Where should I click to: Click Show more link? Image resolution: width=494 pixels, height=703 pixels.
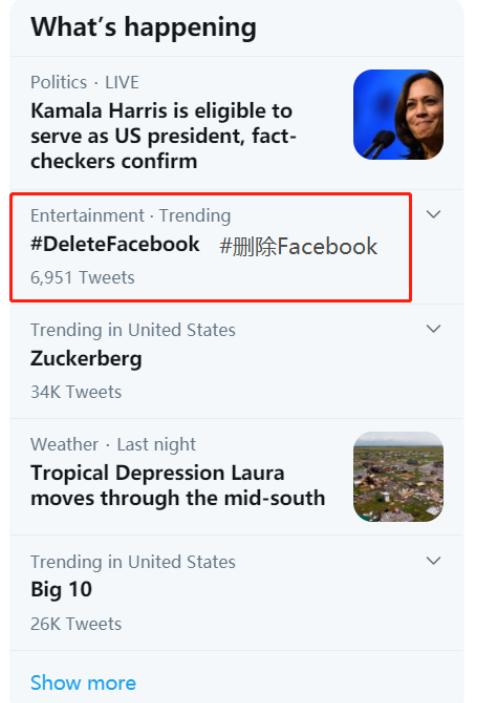click(x=83, y=683)
